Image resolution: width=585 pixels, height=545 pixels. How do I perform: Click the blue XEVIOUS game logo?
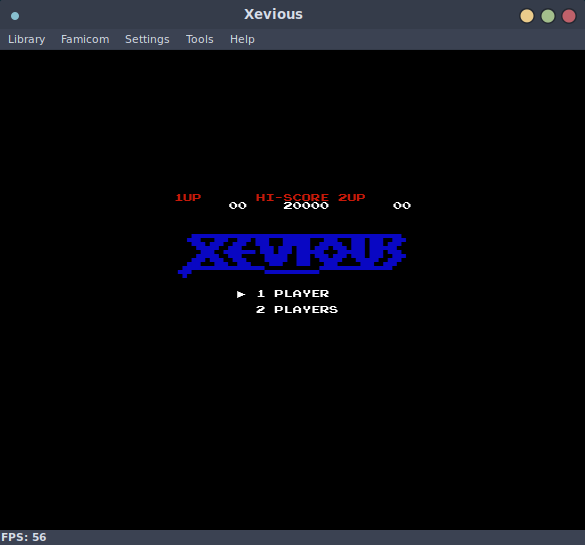coord(292,255)
